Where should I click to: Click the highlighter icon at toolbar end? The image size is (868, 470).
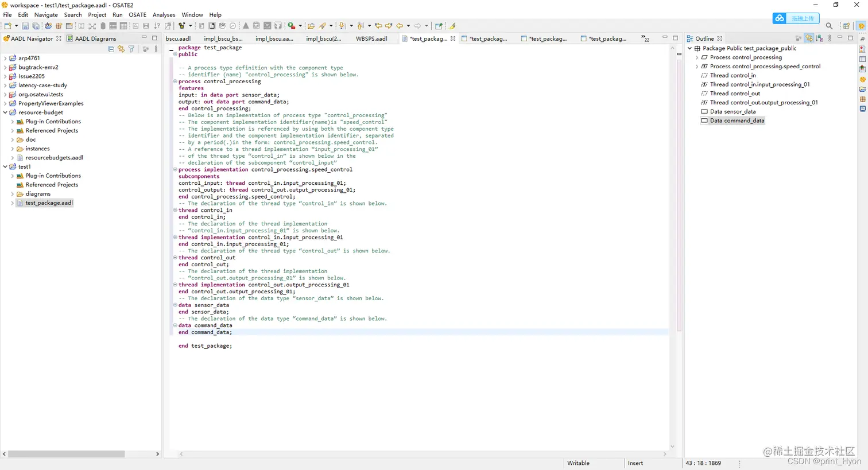pyautogui.click(x=452, y=26)
